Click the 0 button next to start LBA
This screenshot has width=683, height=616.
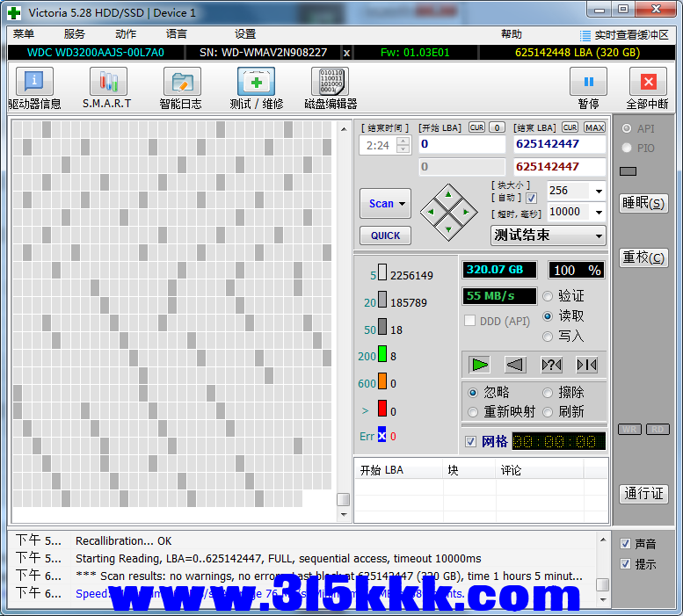click(x=497, y=127)
